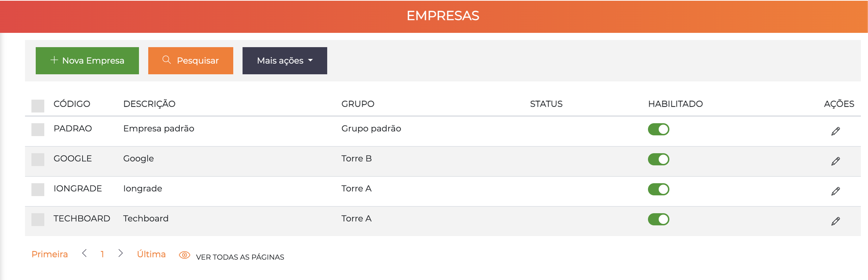
Task: Disable the TECHBOARD company toggle
Action: 658,219
